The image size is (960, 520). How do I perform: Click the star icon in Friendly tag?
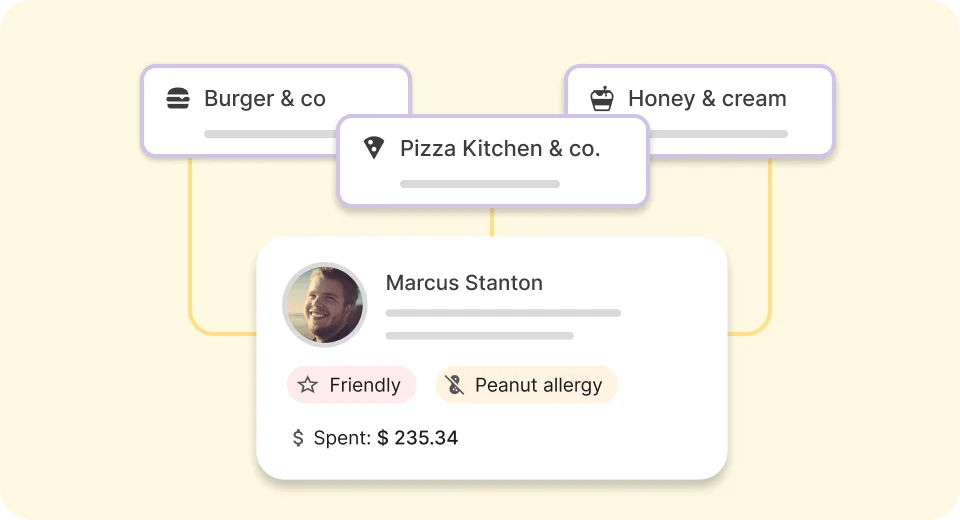tap(307, 385)
